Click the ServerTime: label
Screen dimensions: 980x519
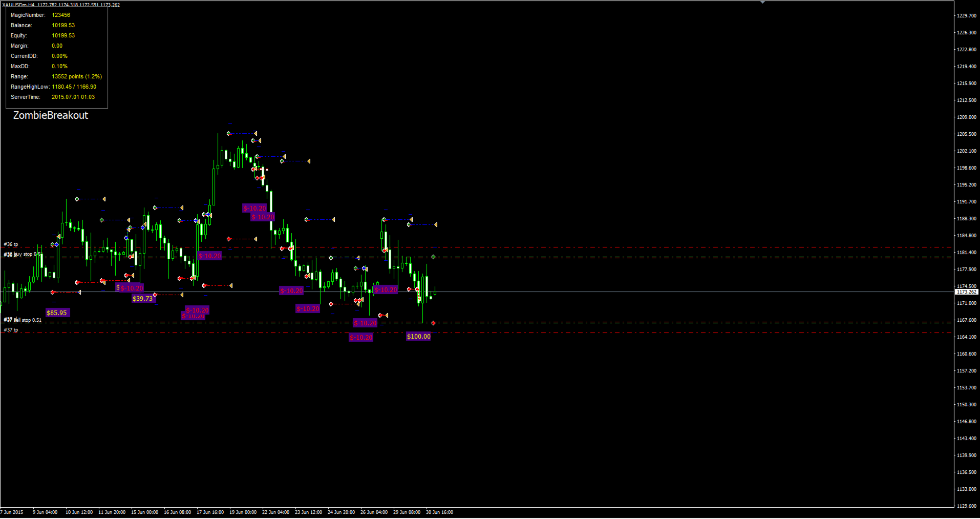click(26, 97)
